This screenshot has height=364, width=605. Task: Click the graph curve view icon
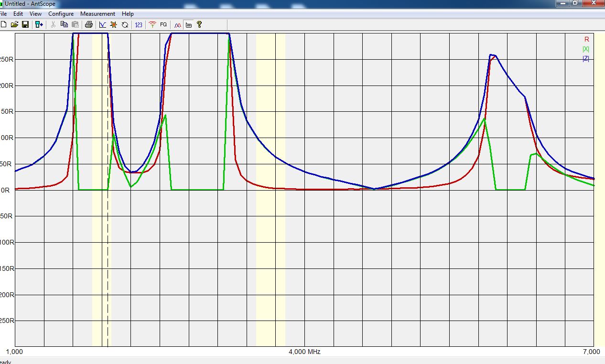[x=102, y=24]
